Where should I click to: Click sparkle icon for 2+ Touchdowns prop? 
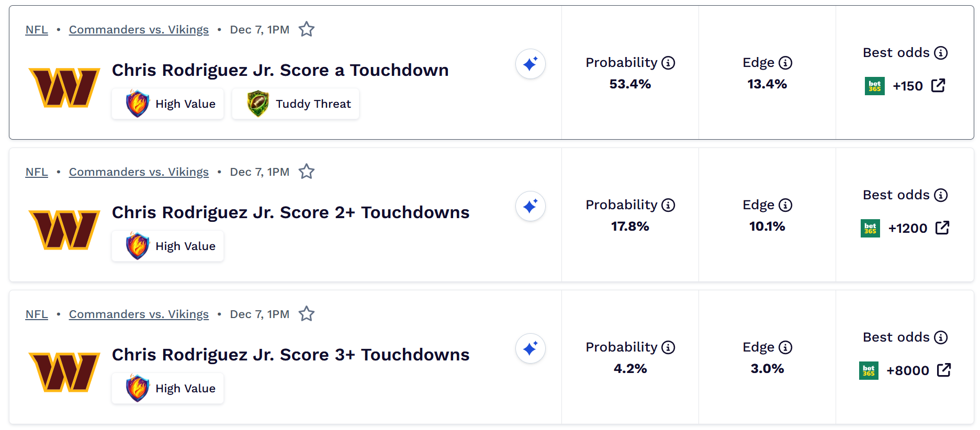(530, 206)
